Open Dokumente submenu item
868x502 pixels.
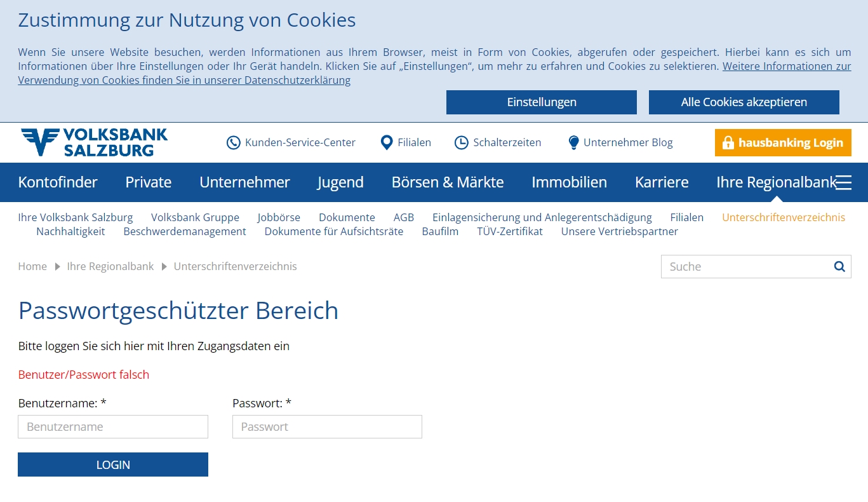tap(347, 217)
